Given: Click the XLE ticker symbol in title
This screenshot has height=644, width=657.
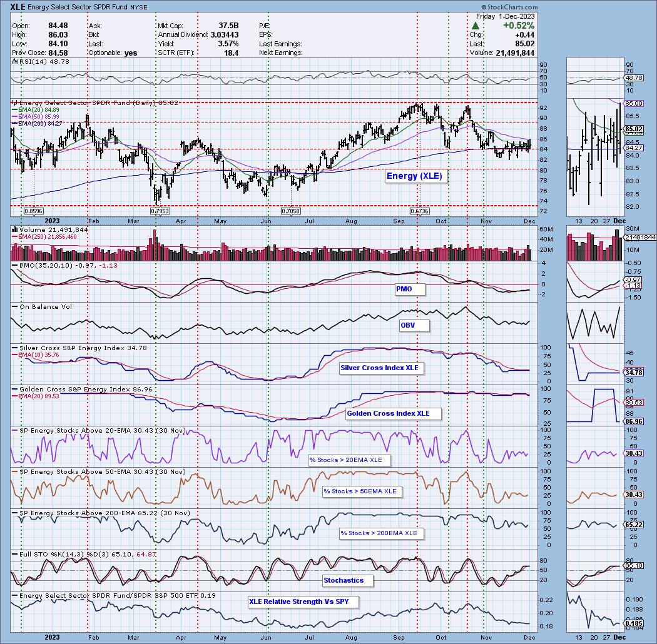Looking at the screenshot, I should (18, 7).
